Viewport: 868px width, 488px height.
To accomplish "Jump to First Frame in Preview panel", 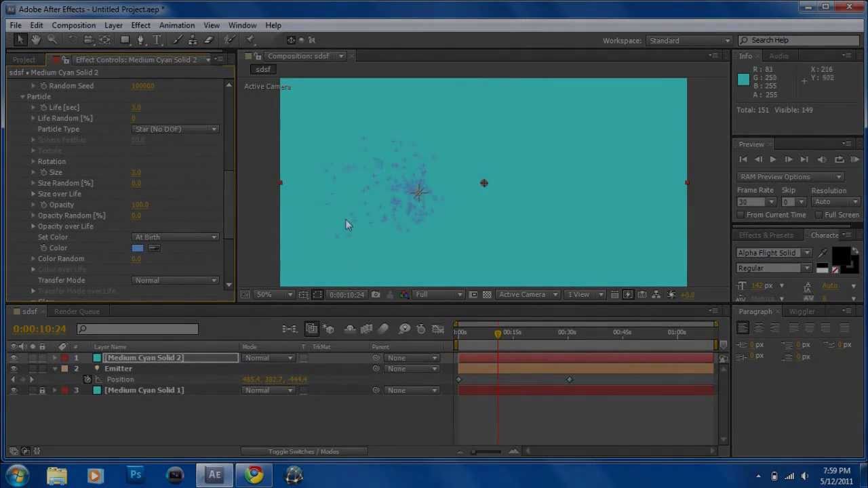I will pyautogui.click(x=743, y=160).
